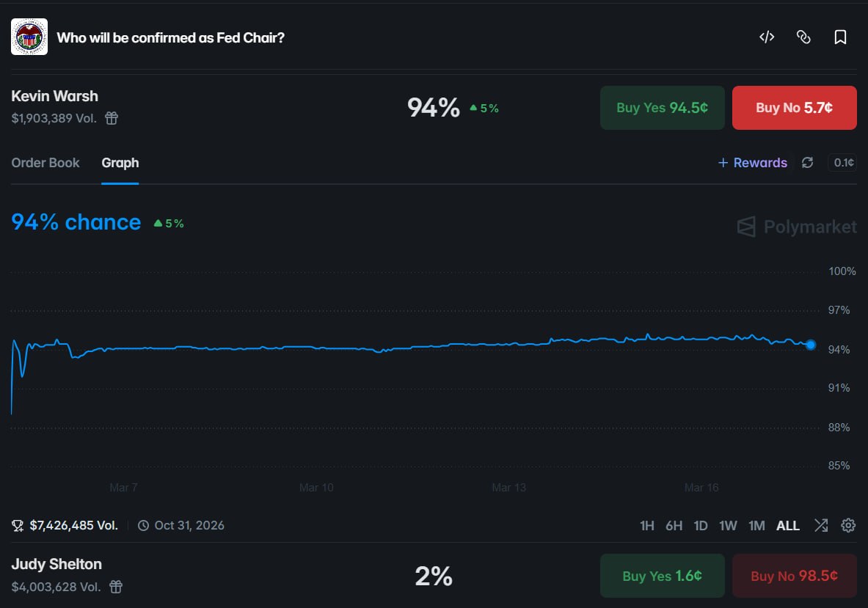Viewport: 868px width, 608px height.
Task: Copy the market link icon
Action: [803, 37]
